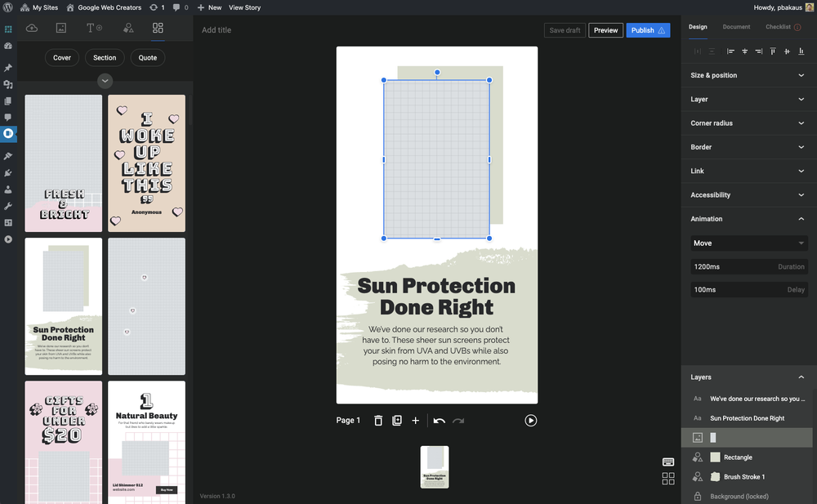Switch to grid view of pages
Screen dimensions: 817x504
coord(668,479)
